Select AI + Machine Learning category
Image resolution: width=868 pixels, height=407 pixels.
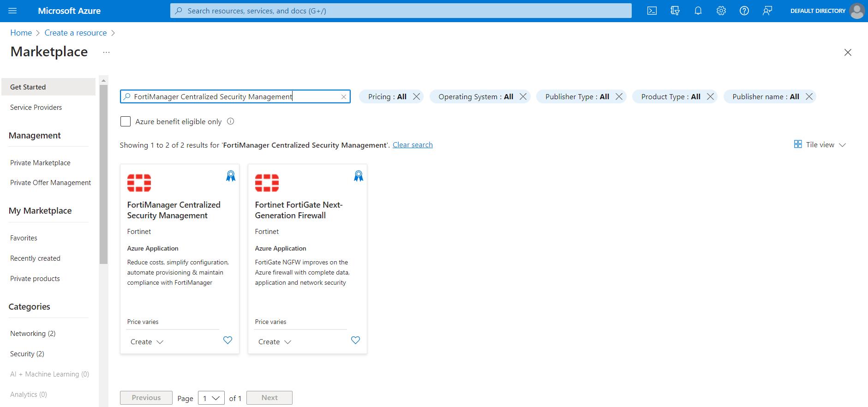tap(49, 374)
